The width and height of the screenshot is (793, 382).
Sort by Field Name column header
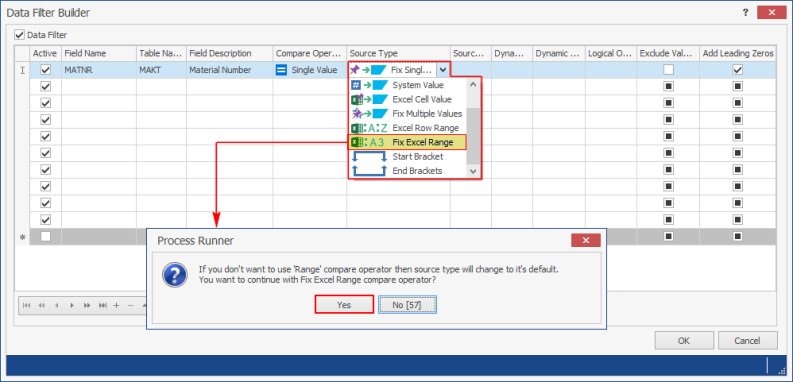[99, 53]
